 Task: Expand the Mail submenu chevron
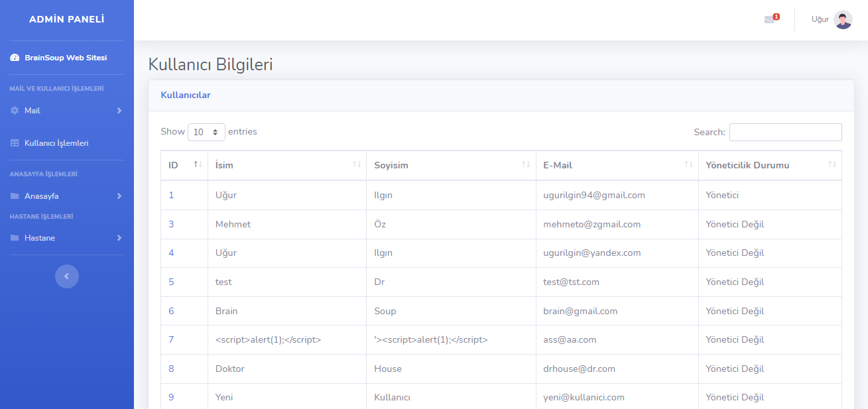(119, 111)
